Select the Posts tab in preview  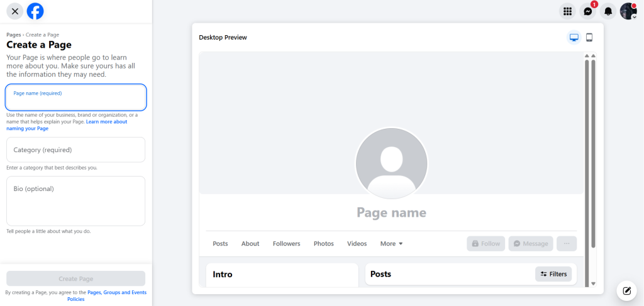(x=220, y=244)
